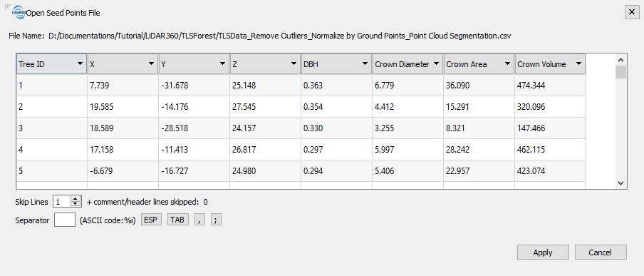Select DBH cell 0.354

[336, 106]
